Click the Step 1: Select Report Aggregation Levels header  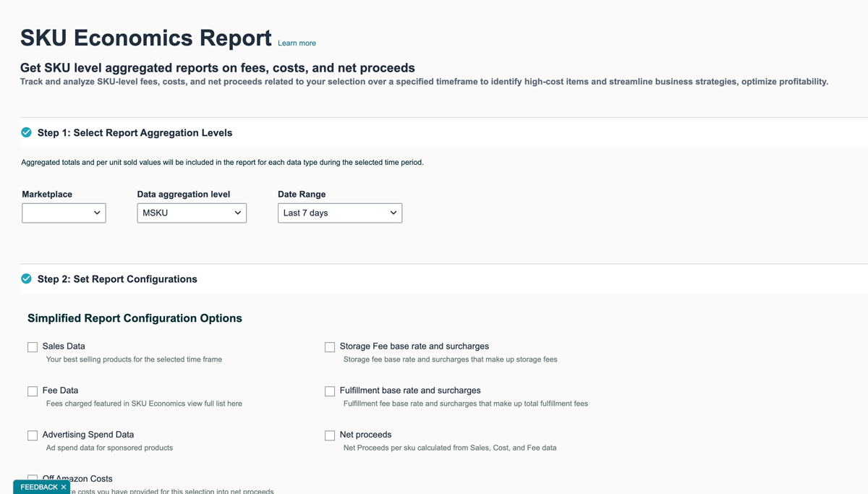tap(135, 132)
